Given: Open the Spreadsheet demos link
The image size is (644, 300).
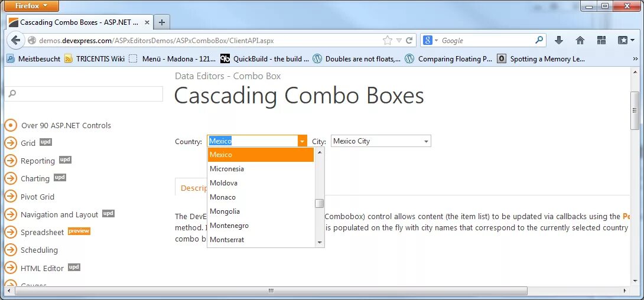Looking at the screenshot, I should (43, 232).
